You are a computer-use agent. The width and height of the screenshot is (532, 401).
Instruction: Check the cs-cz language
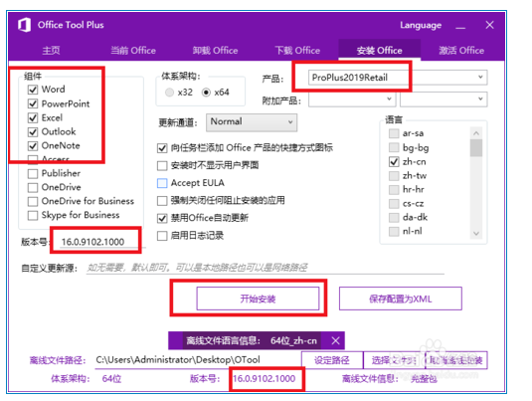(x=394, y=203)
